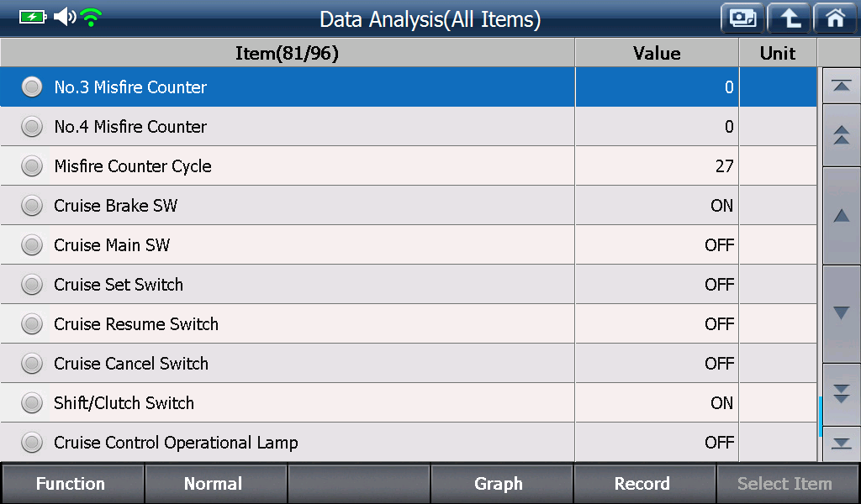Click the Item(81/96) column header
The height and width of the screenshot is (504, 861).
click(288, 53)
